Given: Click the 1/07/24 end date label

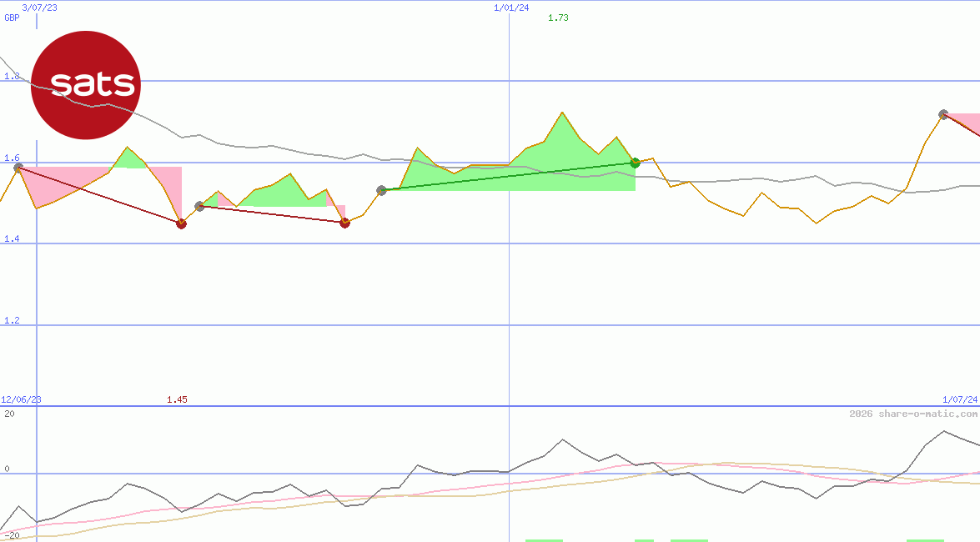Looking at the screenshot, I should pyautogui.click(x=960, y=399).
